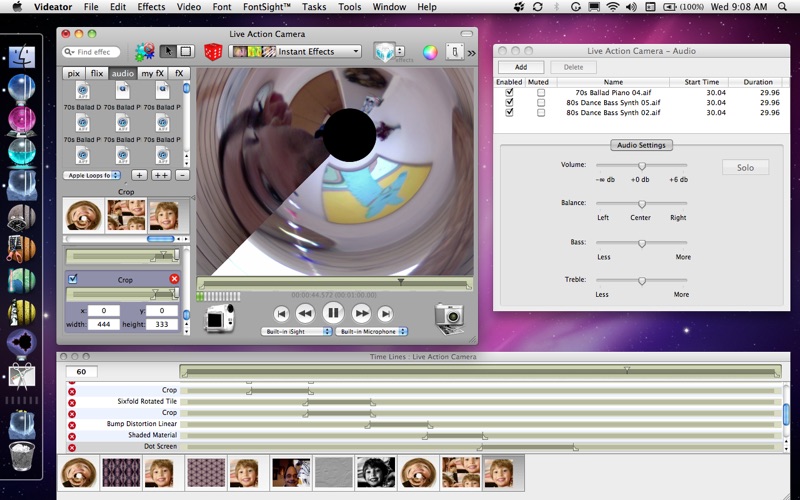Open the Instant Effects dropdown
The height and width of the screenshot is (500, 800).
(x=295, y=52)
